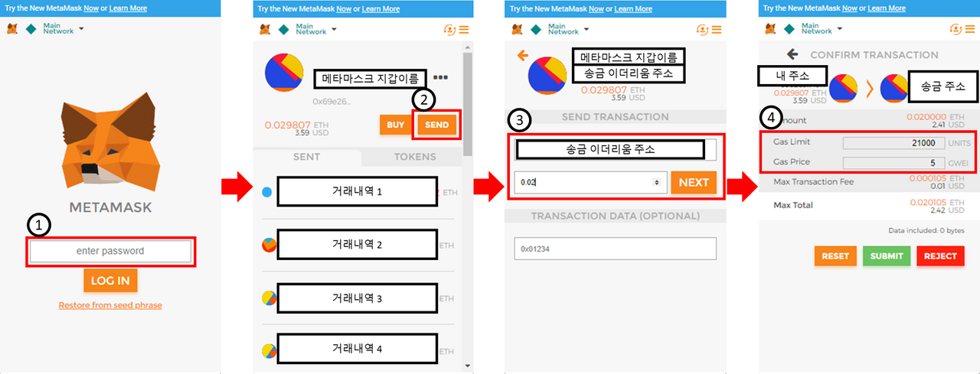Screen dimensions: 980x374
Task: Click network diamond icon on account screen
Action: click(x=283, y=29)
